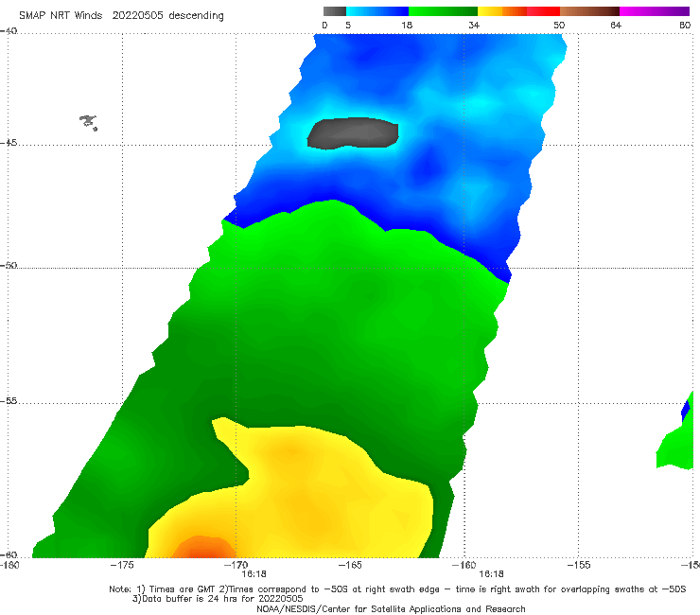Click the color bar label "80" at the far end

pyautogui.click(x=685, y=26)
